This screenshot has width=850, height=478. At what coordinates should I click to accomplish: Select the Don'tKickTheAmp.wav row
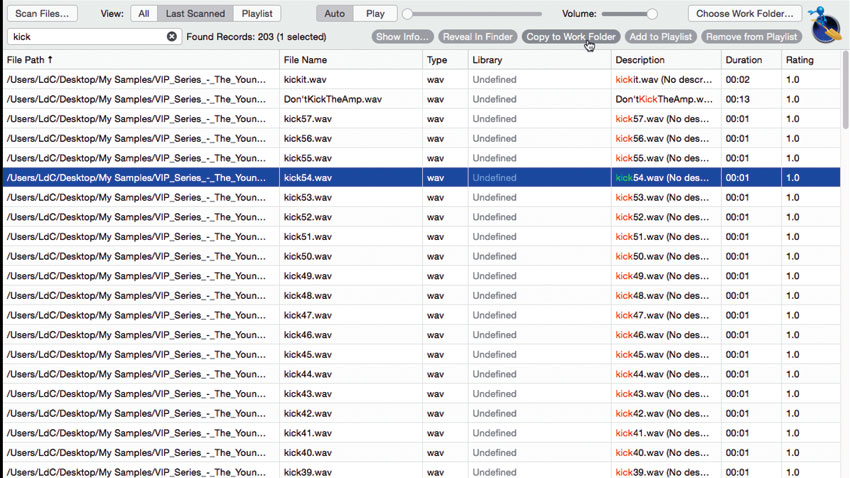(422, 99)
